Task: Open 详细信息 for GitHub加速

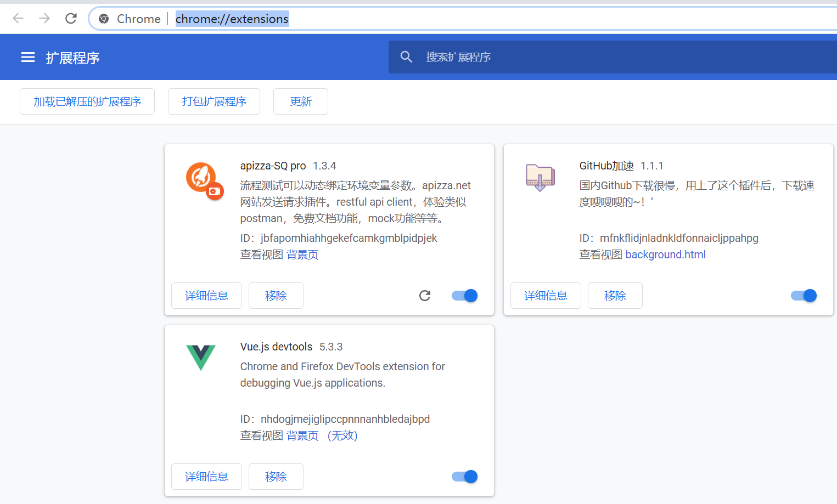Action: pyautogui.click(x=546, y=296)
